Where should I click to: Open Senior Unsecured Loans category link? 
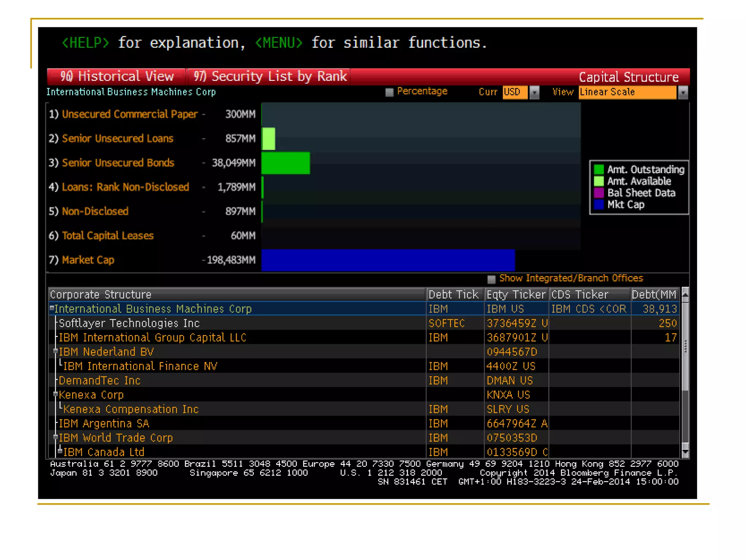point(117,139)
